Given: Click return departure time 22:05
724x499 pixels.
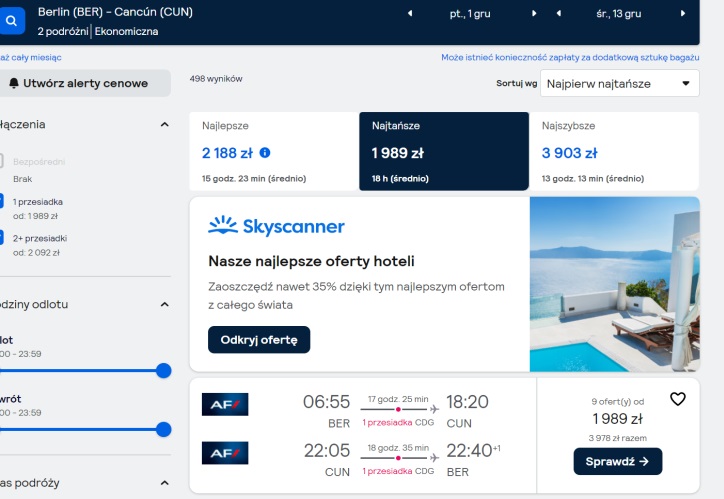Looking at the screenshot, I should point(327,451).
